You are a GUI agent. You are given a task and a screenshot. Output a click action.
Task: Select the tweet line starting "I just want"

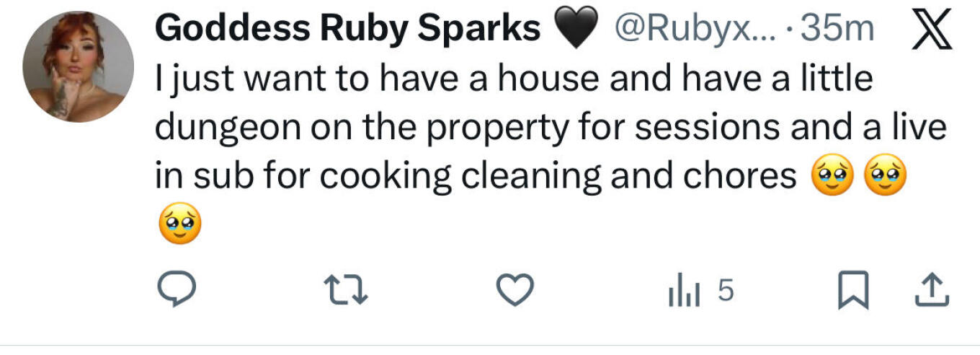(514, 79)
